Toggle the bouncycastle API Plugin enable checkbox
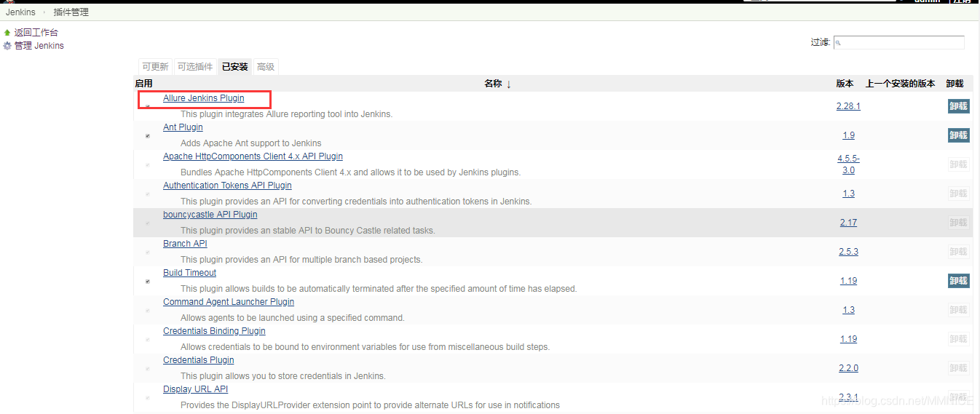Image resolution: width=980 pixels, height=414 pixels. [148, 223]
